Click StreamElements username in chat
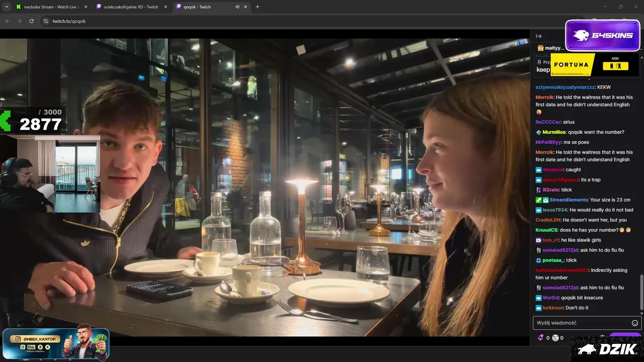 tap(569, 200)
